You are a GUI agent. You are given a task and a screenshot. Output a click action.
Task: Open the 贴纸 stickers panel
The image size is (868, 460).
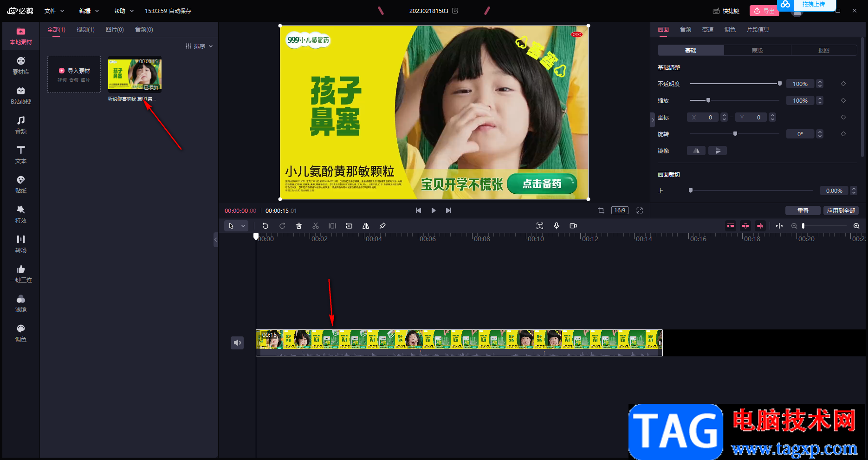[x=21, y=185]
